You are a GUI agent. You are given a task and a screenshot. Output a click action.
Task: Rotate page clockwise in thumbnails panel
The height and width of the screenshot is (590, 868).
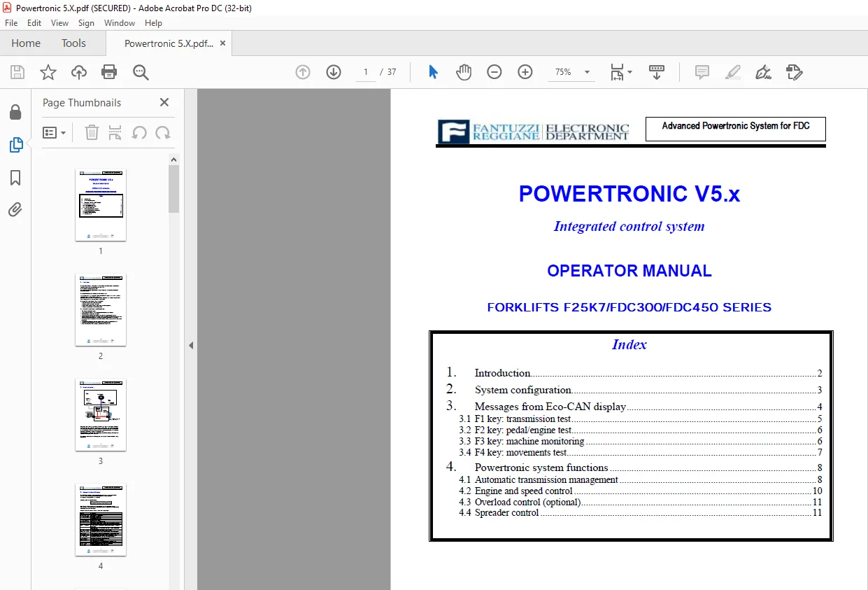163,132
